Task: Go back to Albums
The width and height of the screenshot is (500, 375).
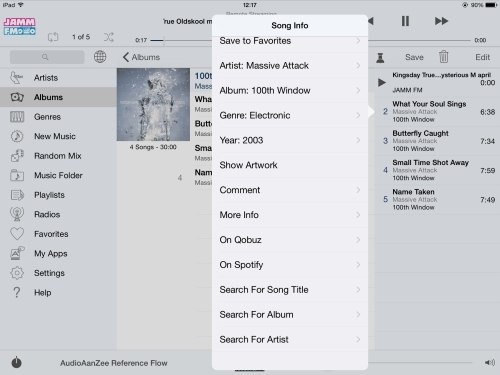Action: pyautogui.click(x=141, y=57)
